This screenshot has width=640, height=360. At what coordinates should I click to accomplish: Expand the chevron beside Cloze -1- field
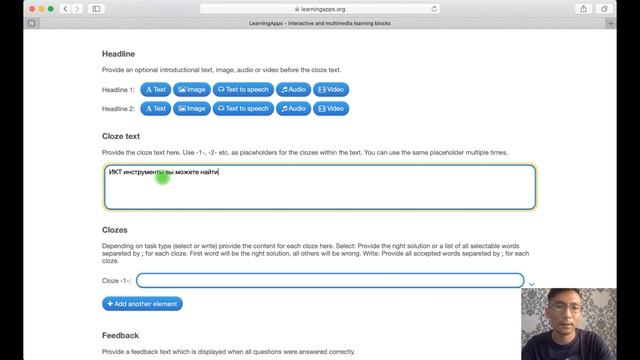click(x=531, y=284)
